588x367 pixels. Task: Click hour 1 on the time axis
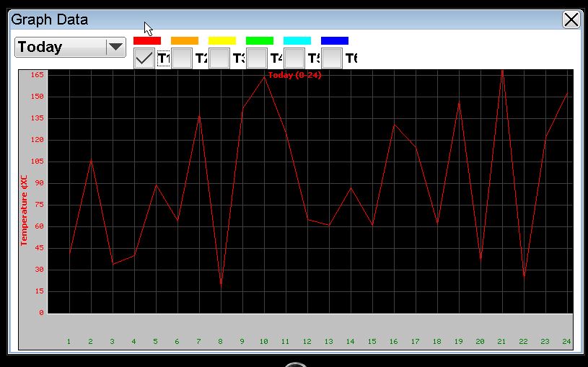[69, 342]
